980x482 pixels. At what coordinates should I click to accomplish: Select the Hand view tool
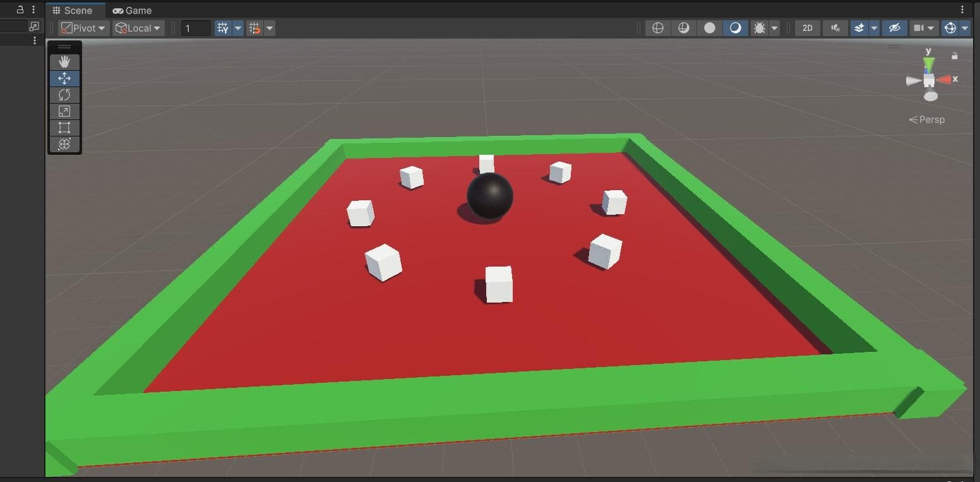tap(64, 62)
